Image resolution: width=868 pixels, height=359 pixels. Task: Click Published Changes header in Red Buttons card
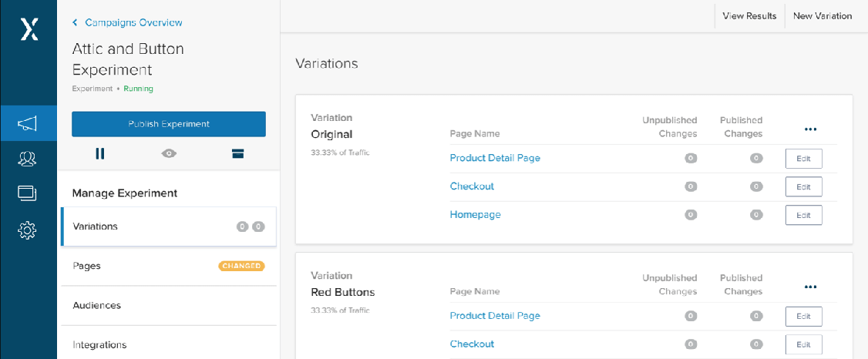point(741,284)
